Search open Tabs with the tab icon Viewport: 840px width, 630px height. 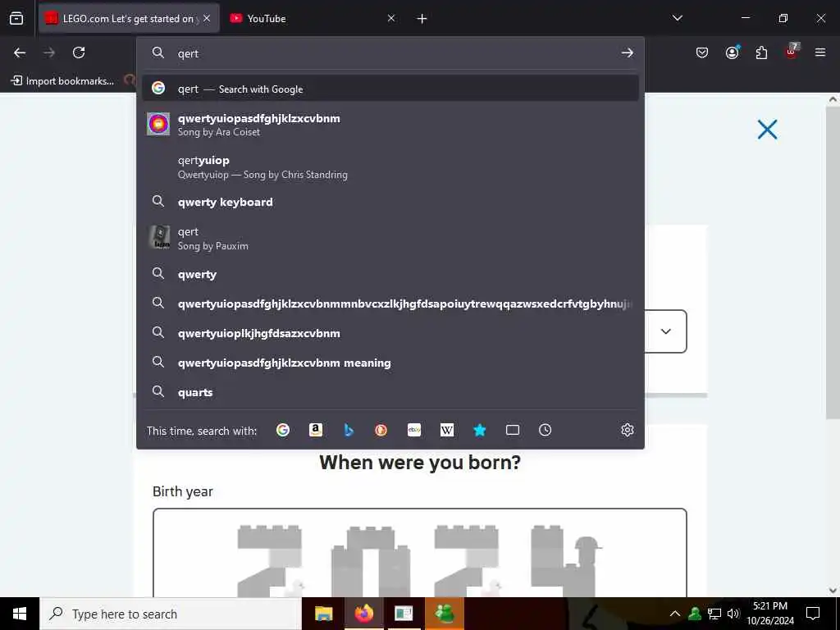tap(513, 430)
